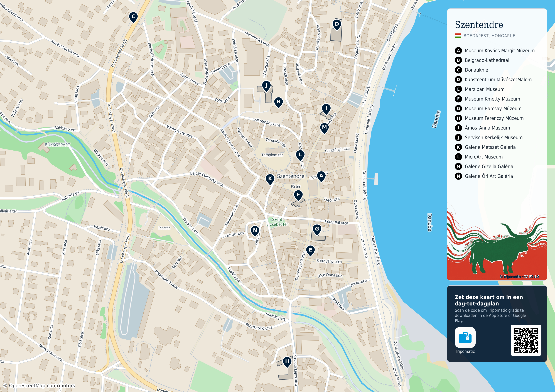
Task: Select map pin K Metszet Galéria
Action: coord(270,179)
